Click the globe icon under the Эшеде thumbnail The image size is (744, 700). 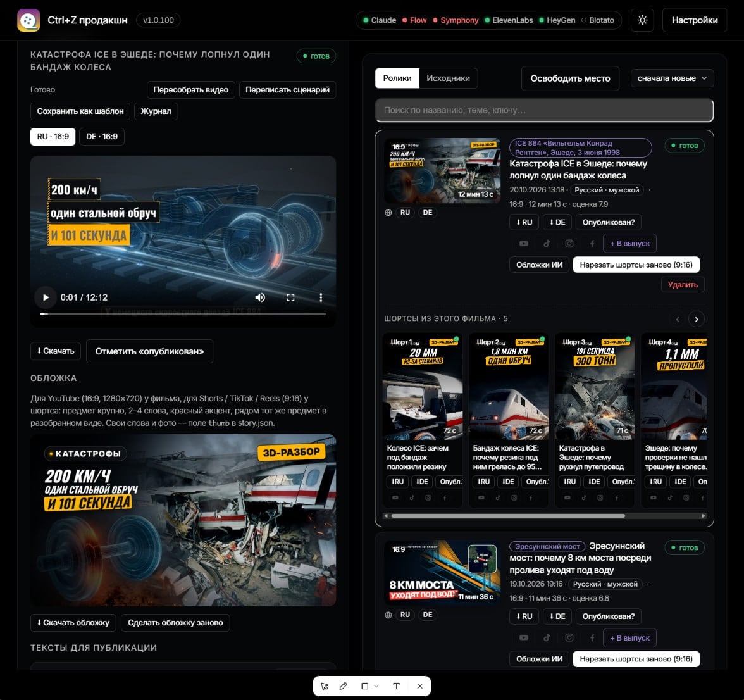tap(388, 213)
